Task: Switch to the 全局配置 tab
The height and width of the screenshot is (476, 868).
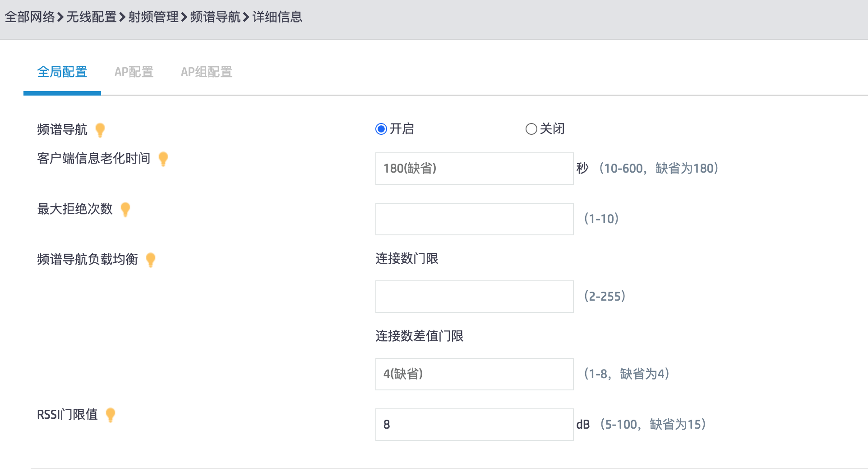Action: click(62, 72)
